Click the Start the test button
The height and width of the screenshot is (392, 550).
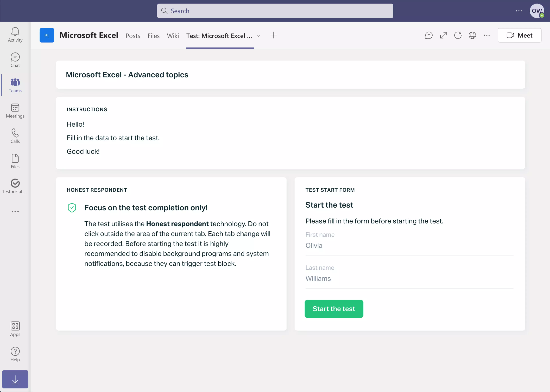334,309
